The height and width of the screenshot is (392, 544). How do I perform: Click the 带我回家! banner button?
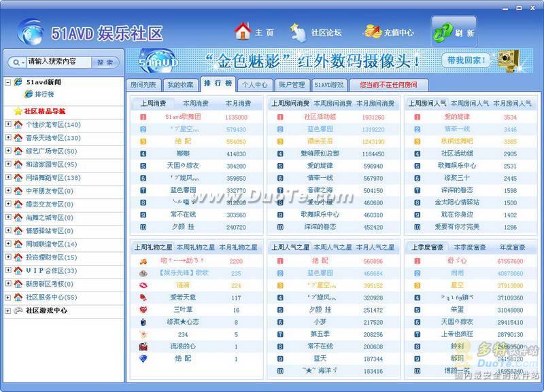tap(466, 60)
